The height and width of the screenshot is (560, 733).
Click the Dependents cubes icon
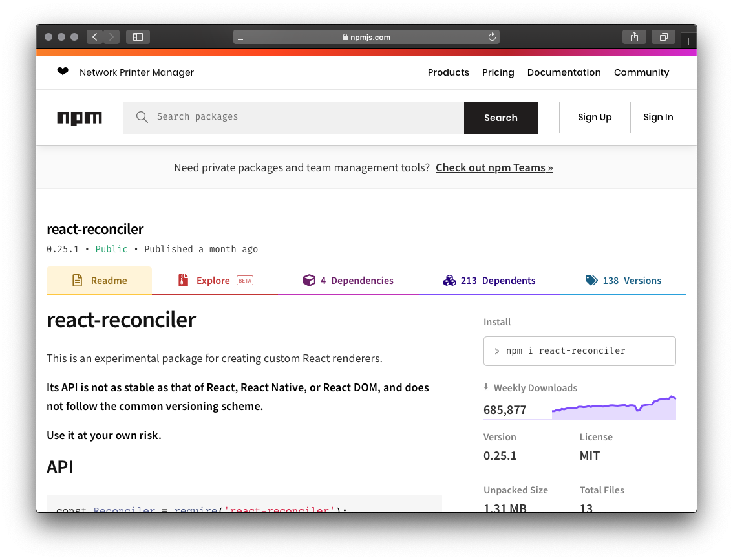click(x=449, y=280)
